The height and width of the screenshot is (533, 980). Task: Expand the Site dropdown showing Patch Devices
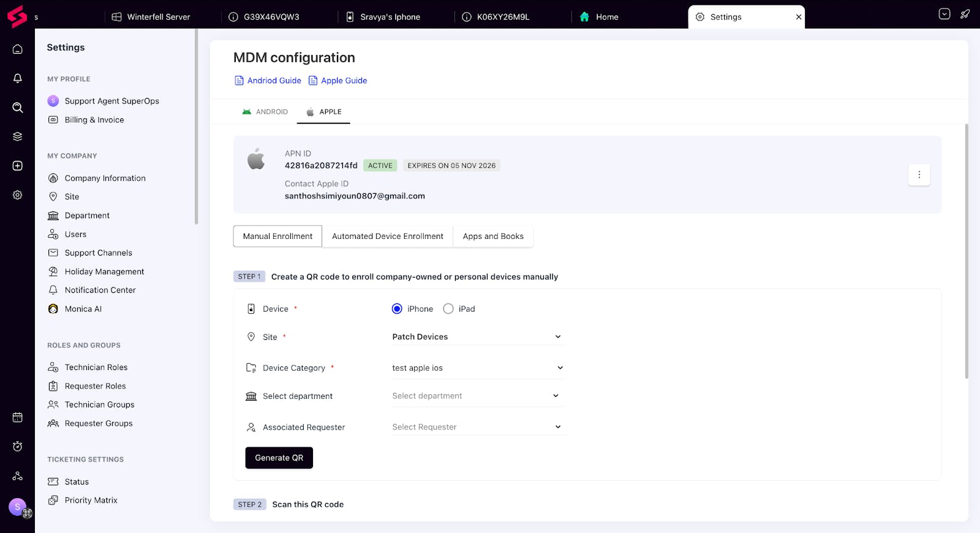tap(477, 337)
